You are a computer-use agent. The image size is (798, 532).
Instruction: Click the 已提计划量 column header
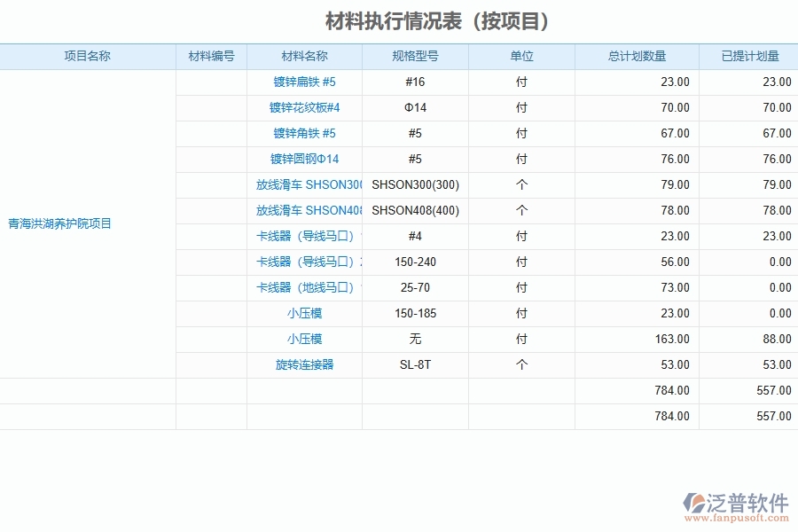(x=747, y=56)
